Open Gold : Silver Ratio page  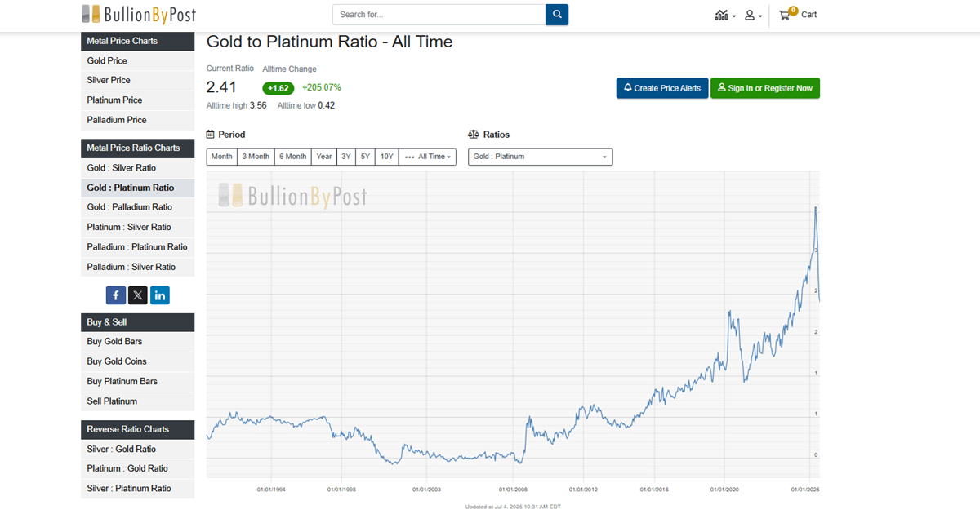(x=138, y=168)
